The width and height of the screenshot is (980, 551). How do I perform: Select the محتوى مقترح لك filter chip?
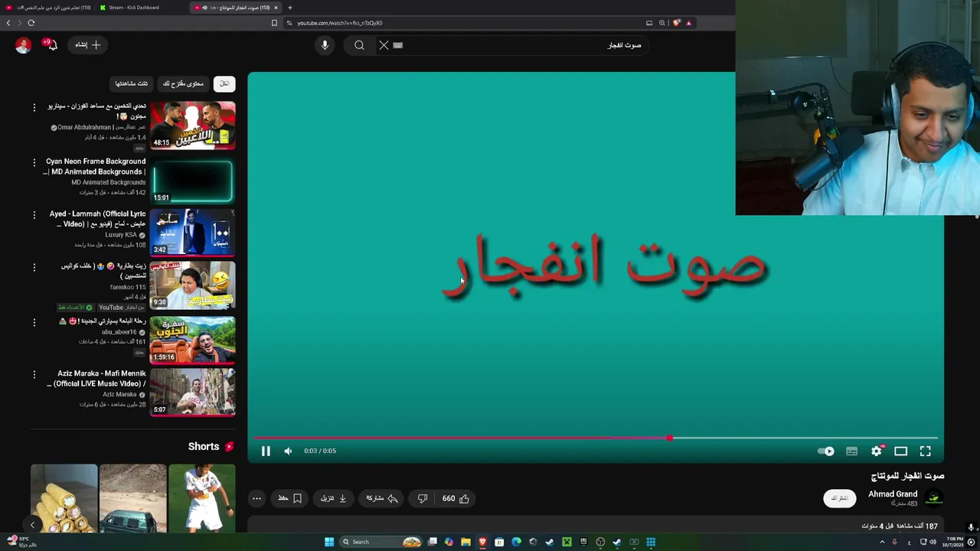point(183,83)
